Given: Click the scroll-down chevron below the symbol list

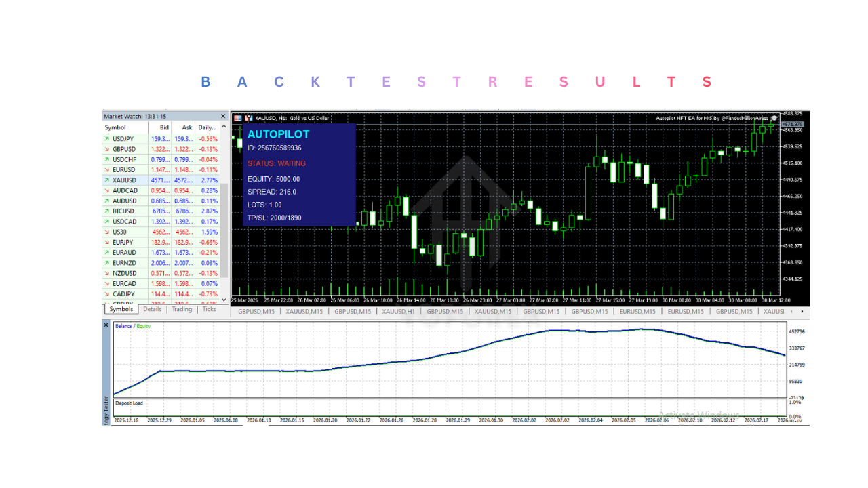Looking at the screenshot, I should 223,298.
